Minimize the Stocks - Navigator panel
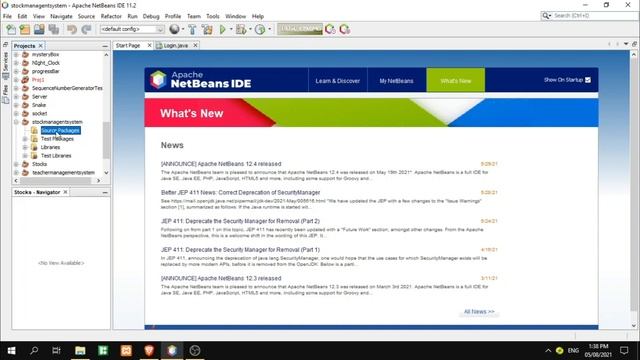The width and height of the screenshot is (640, 360). tap(105, 192)
